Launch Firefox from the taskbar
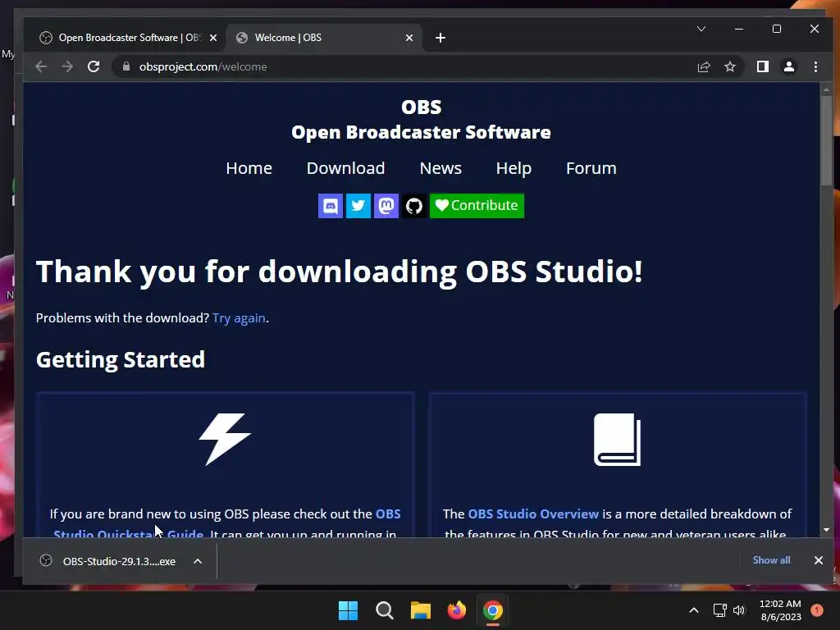 coord(456,610)
